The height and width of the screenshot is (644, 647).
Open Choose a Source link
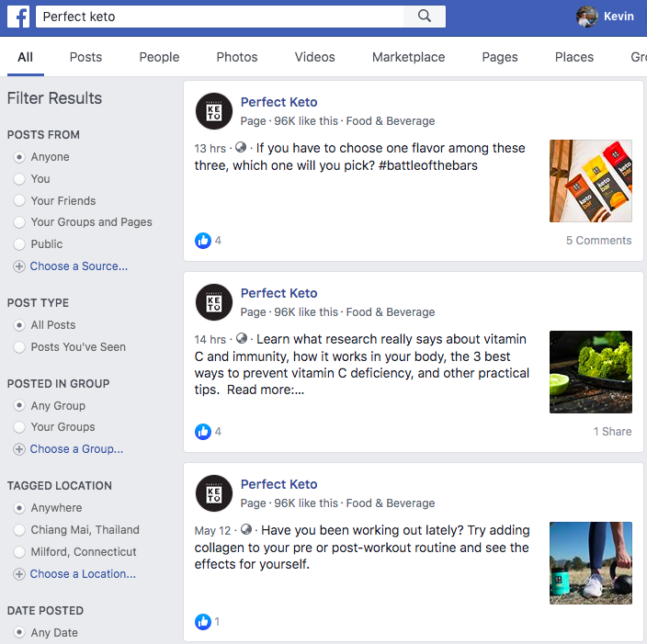79,266
